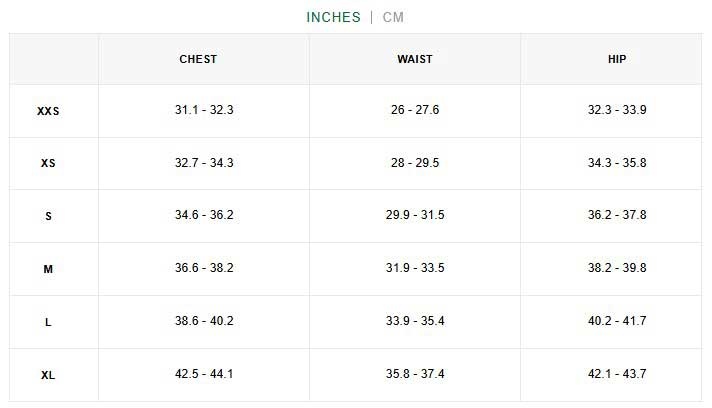The image size is (712, 408).
Task: Select the XXS size row label
Action: click(48, 111)
